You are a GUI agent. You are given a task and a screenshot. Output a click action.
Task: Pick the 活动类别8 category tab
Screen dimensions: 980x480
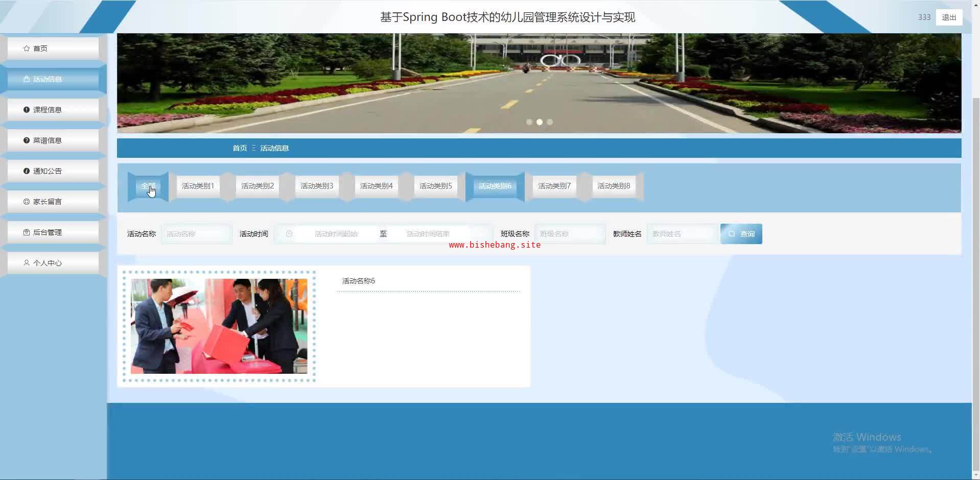[614, 186]
